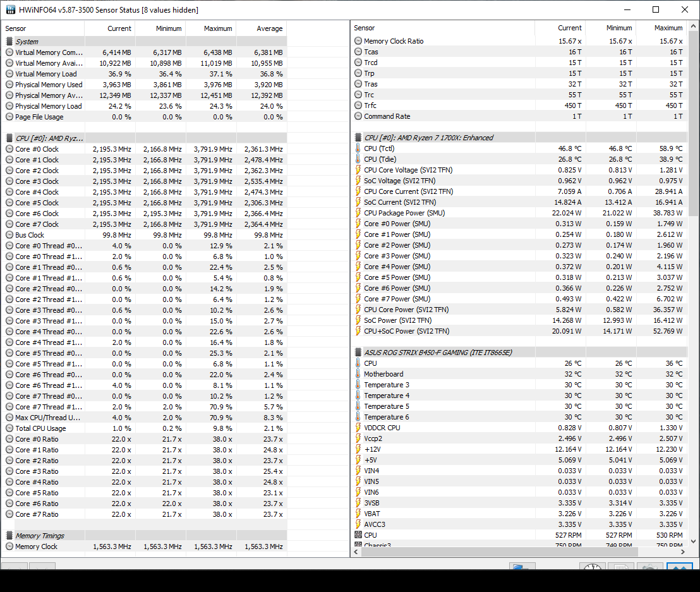Select the Trfc timing row label
Viewport: 700px width, 592px height.
pos(370,106)
